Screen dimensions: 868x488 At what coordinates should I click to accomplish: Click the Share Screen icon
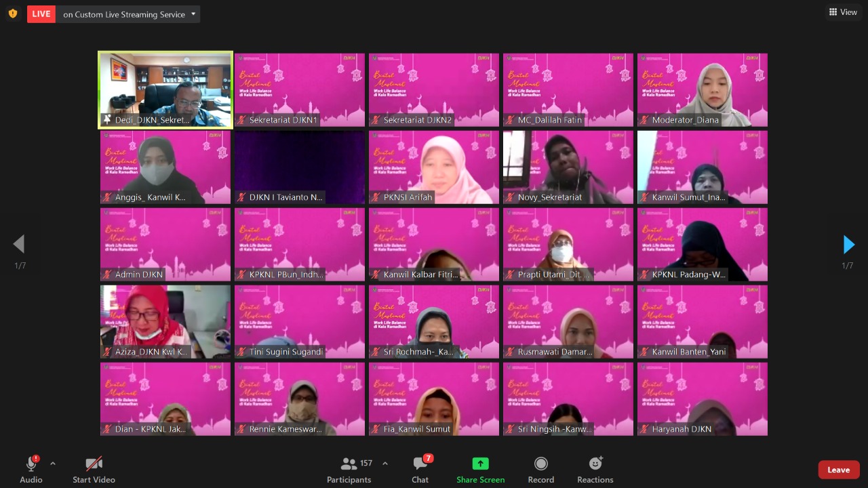pos(480,464)
